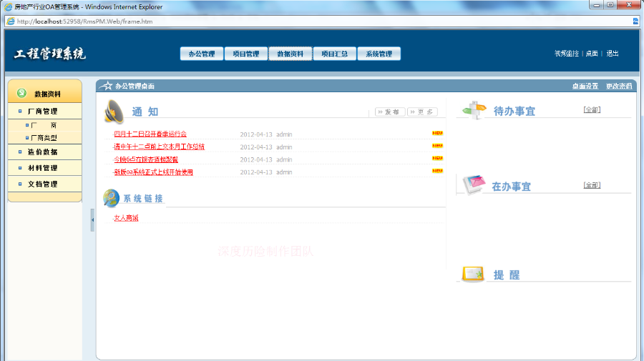Screen dimensions: 644x361
Task: Open notice 请中午十二点前上交本月工作总结
Action: 159,147
